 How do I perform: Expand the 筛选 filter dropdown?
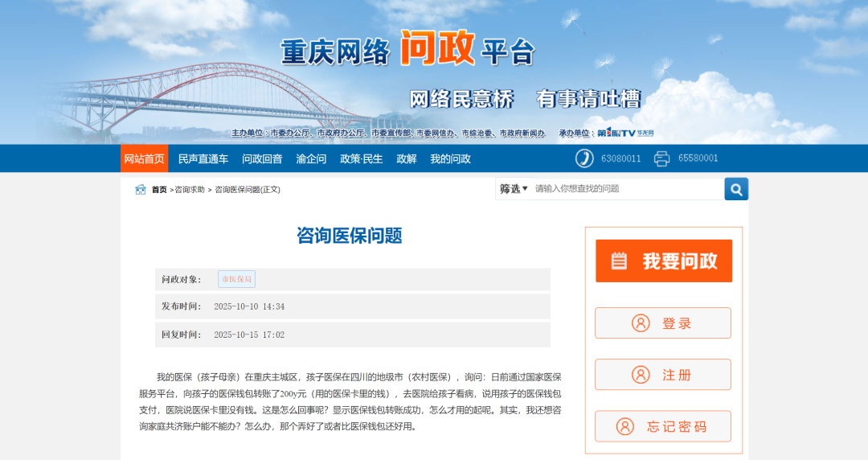[x=514, y=189]
